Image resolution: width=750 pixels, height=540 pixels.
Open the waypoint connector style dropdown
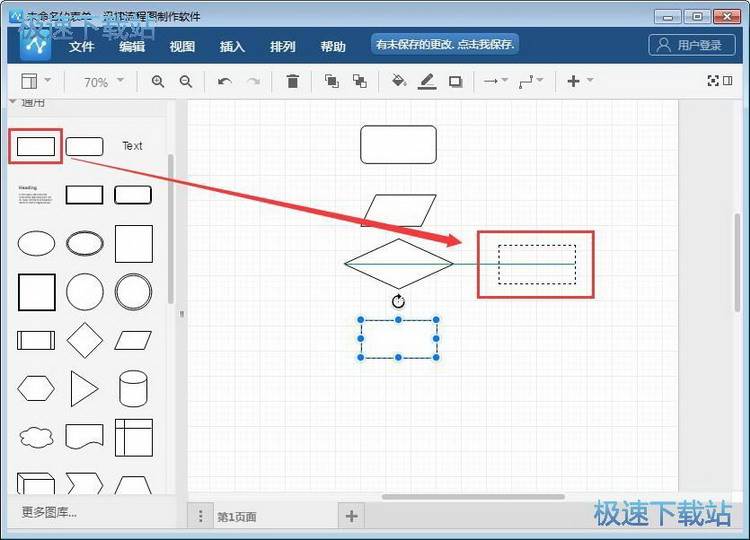531,82
